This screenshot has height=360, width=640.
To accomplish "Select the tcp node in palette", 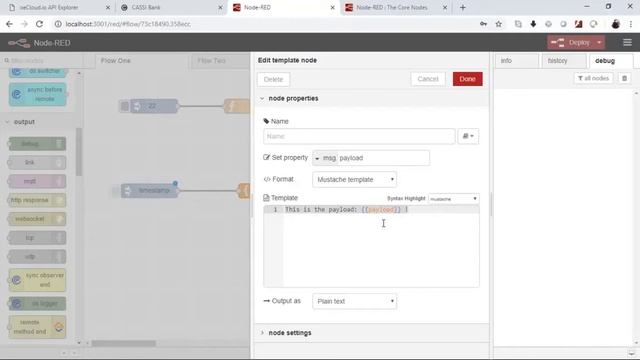I will (x=37, y=238).
